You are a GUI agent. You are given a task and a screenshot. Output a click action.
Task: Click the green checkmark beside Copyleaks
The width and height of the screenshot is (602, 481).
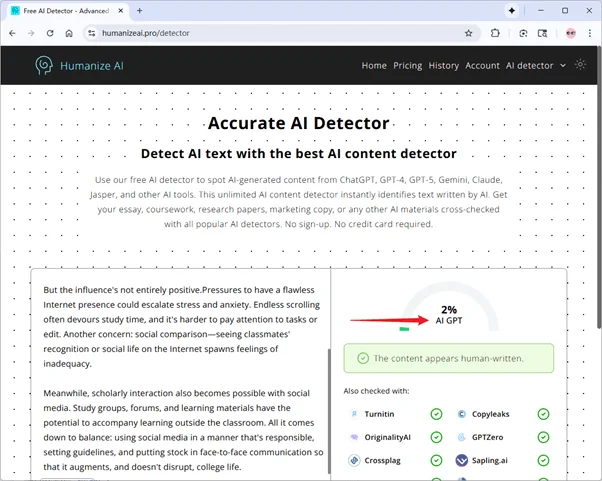tap(543, 413)
